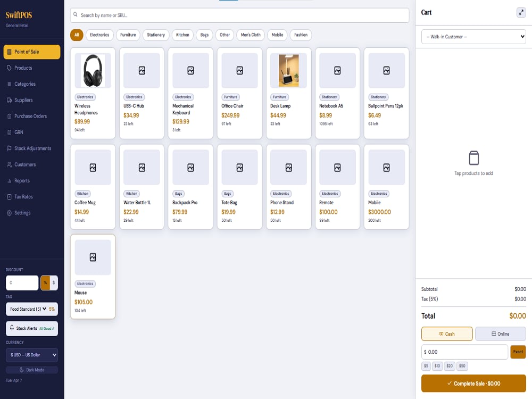
Task: Click Mouse product placeholder image icon
Action: tap(93, 257)
